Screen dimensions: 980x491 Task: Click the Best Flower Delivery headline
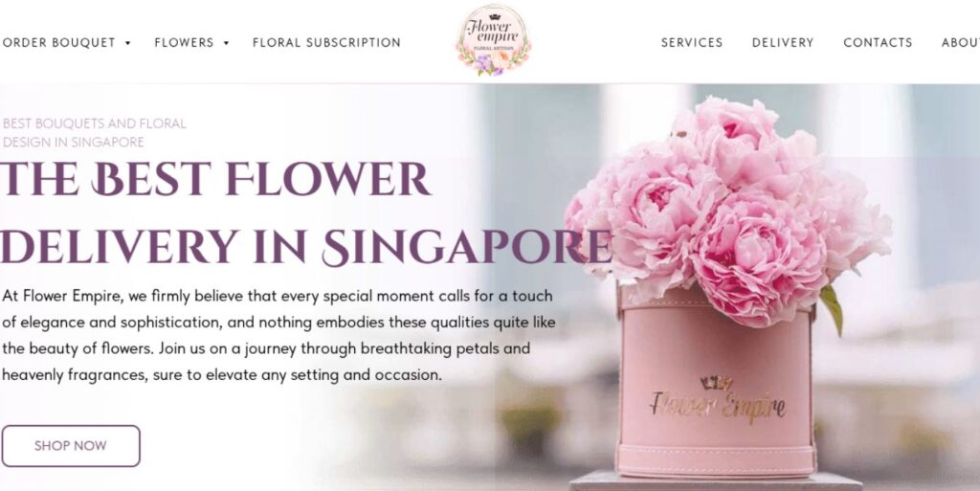[305, 213]
